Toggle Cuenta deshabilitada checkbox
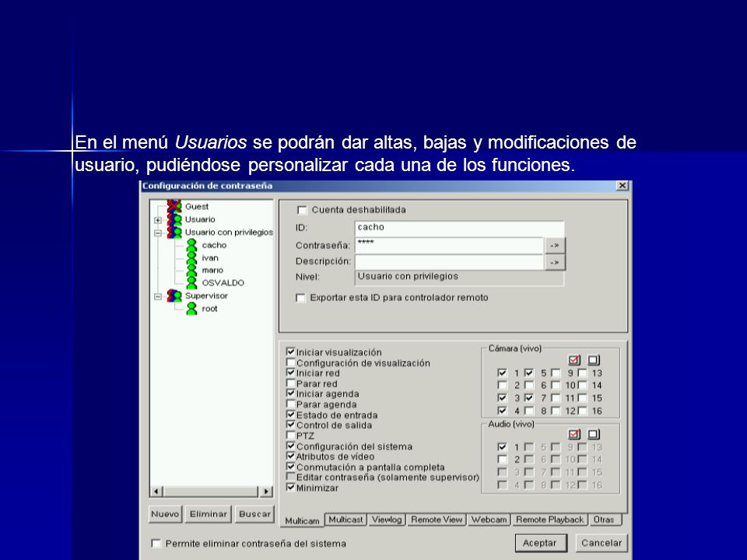Viewport: 747px width, 560px height. tap(302, 210)
